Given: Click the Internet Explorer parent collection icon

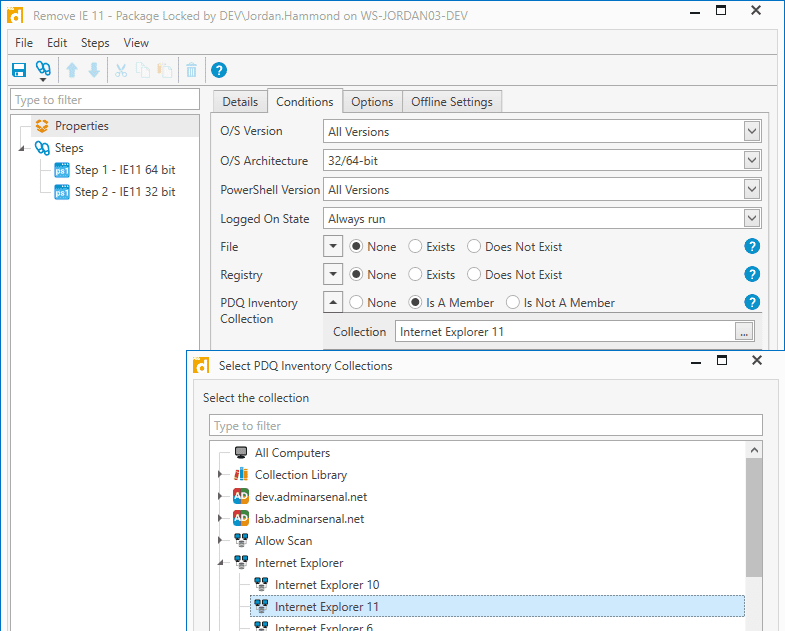Looking at the screenshot, I should pyautogui.click(x=241, y=562).
